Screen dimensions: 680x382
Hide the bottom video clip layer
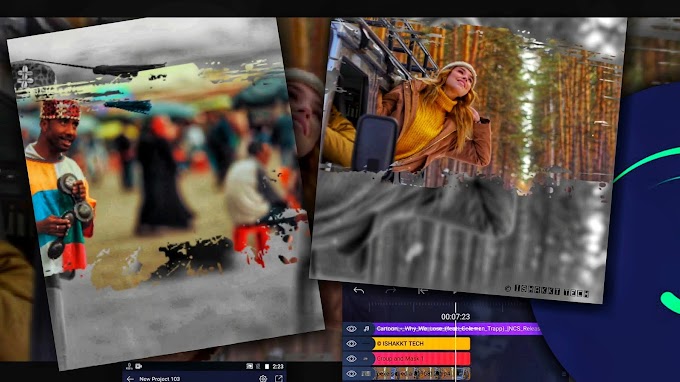[x=351, y=373]
